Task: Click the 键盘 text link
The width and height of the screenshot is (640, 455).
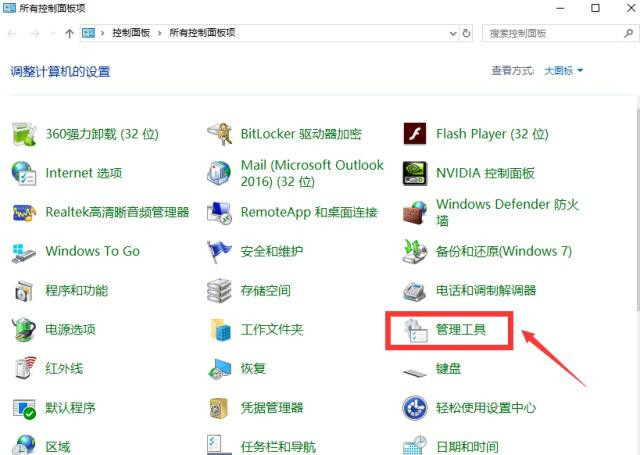Action: (448, 369)
